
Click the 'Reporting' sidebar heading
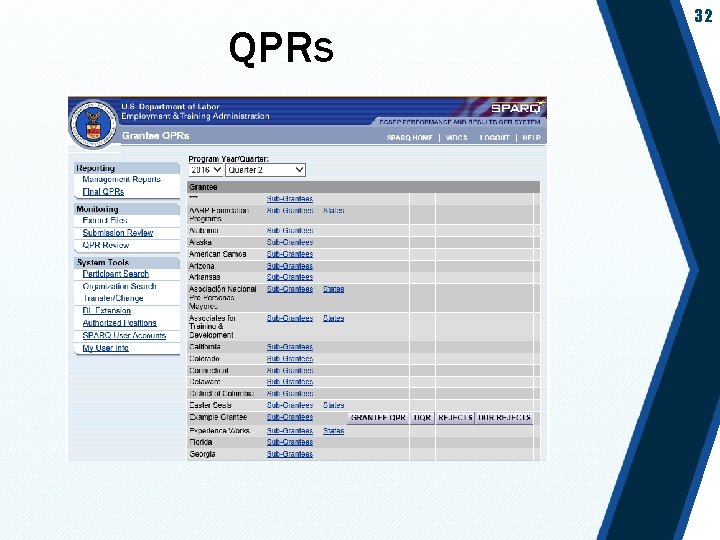click(x=96, y=168)
